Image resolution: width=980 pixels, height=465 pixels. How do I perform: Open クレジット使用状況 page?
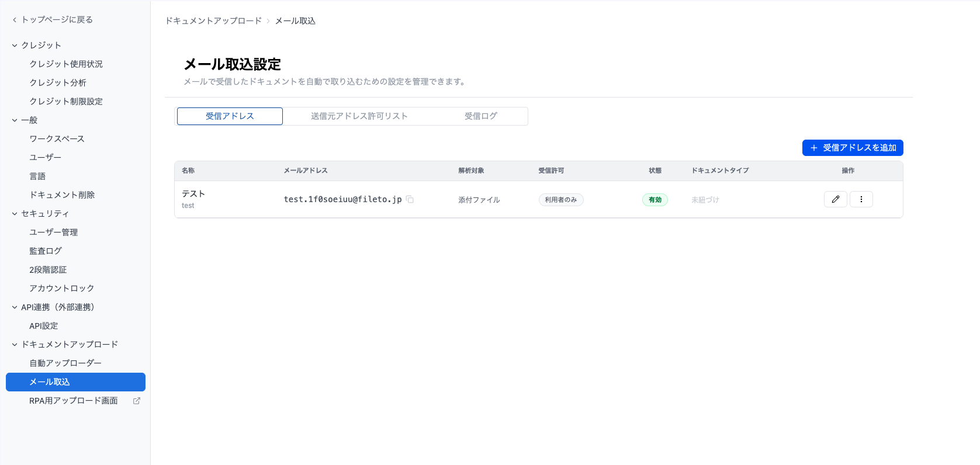pyautogui.click(x=66, y=64)
